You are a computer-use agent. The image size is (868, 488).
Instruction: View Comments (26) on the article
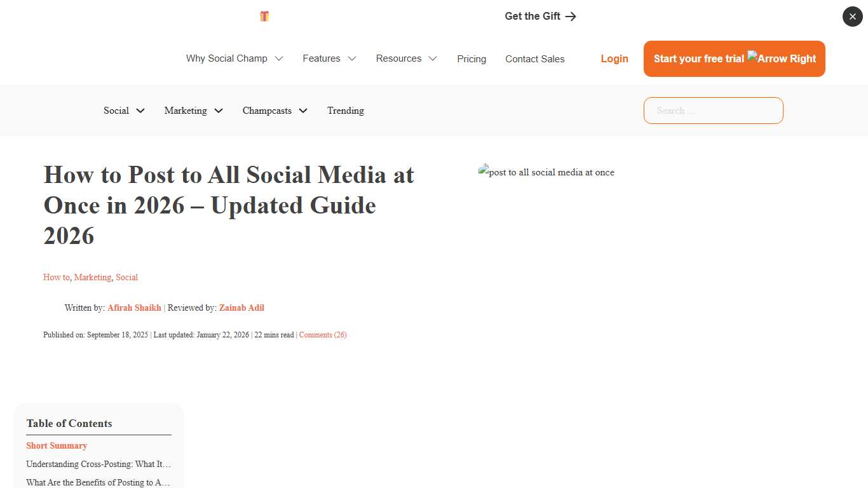coord(323,335)
